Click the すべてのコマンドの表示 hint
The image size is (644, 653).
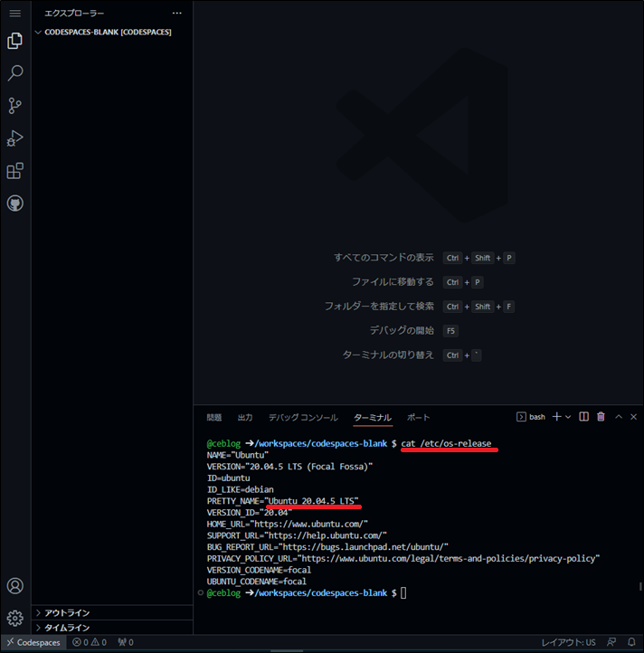coord(384,258)
